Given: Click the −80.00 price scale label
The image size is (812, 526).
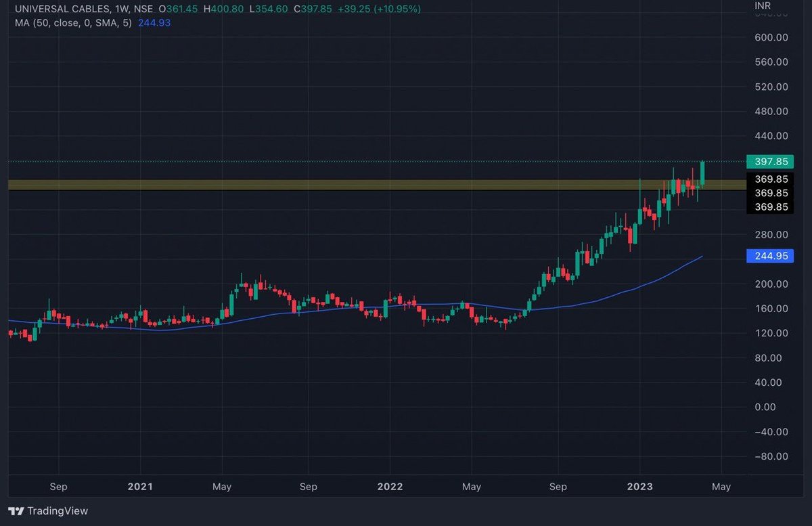Looking at the screenshot, I should 771,456.
